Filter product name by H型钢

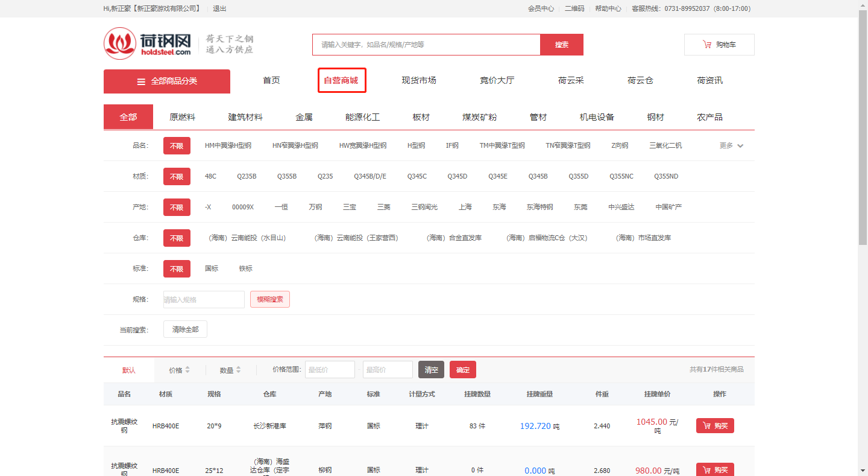tap(416, 145)
